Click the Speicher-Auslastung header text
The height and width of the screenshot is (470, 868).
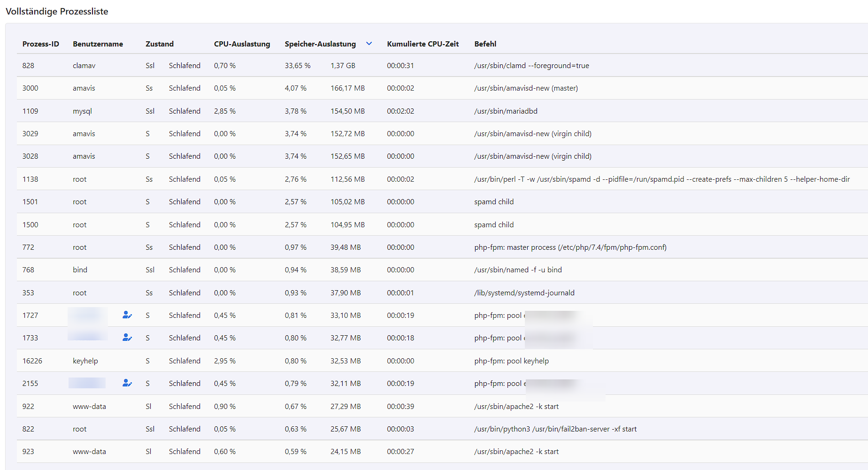[320, 44]
